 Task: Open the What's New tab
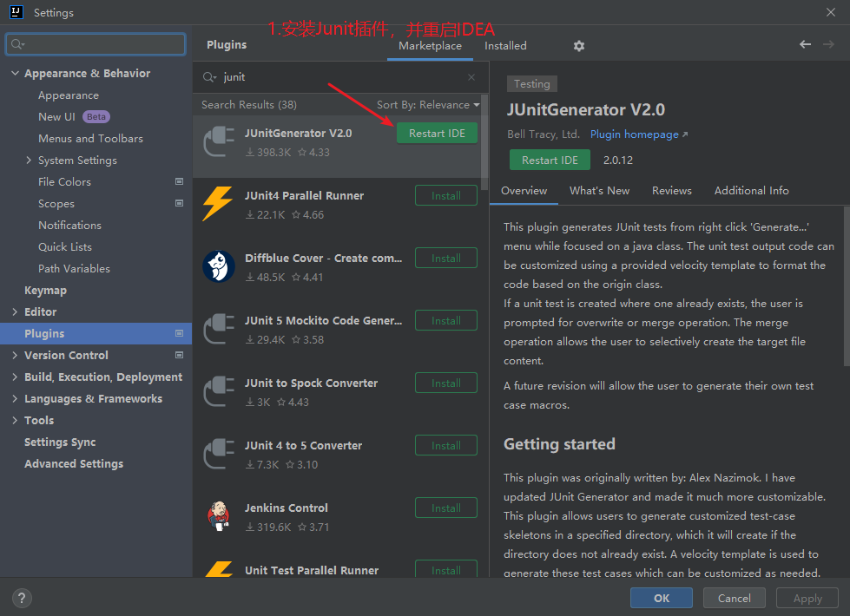click(x=599, y=191)
